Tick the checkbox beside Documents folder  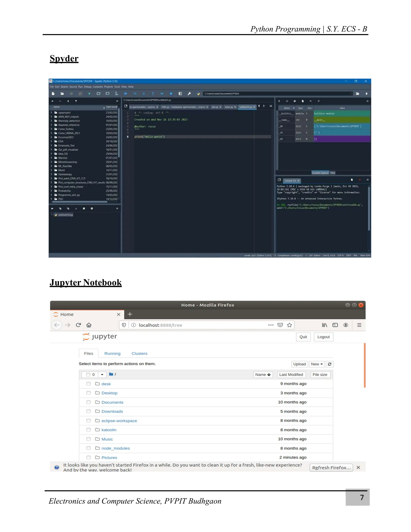(x=88, y=402)
